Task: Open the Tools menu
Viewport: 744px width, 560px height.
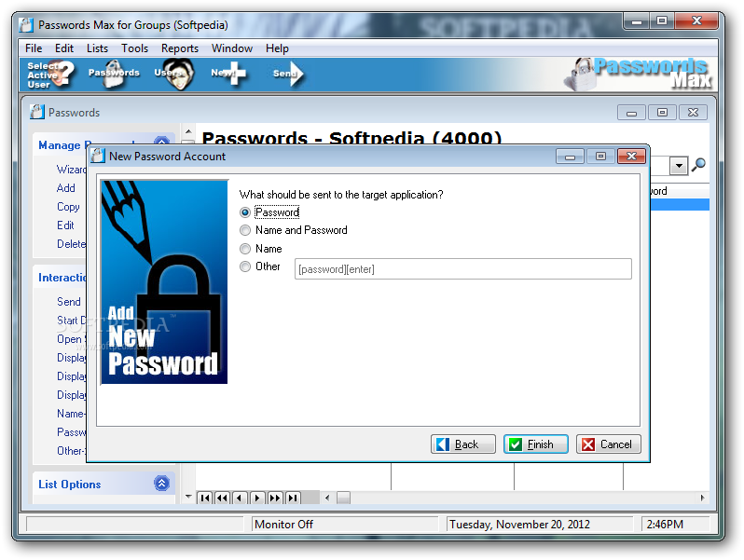Action: [135, 48]
